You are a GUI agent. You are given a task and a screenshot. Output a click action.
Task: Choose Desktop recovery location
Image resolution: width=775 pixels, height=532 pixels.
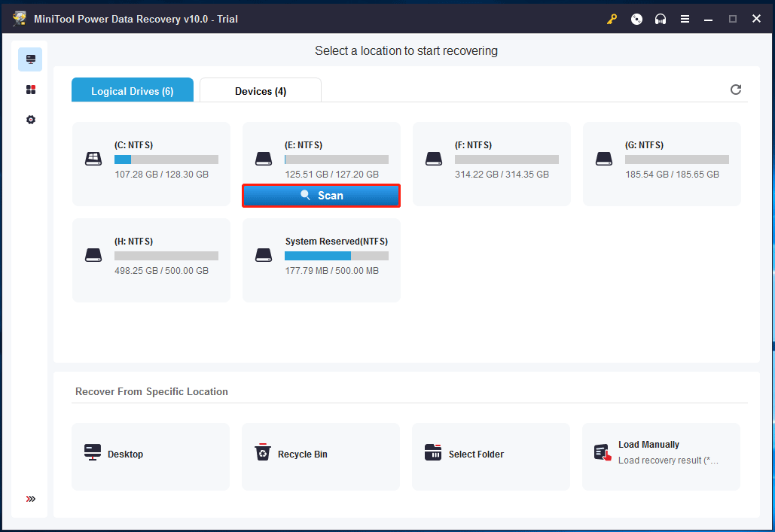(151, 457)
